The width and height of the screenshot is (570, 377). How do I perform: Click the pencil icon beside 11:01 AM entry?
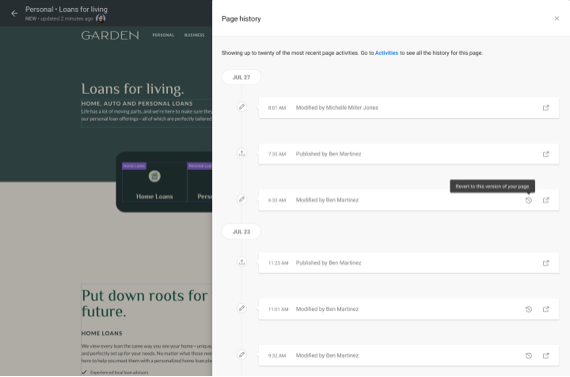pos(242,308)
